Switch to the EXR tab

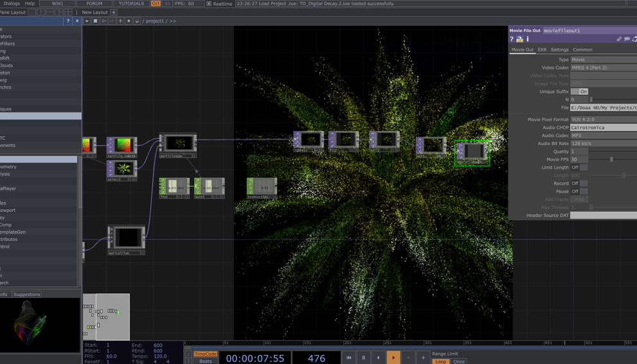(542, 49)
